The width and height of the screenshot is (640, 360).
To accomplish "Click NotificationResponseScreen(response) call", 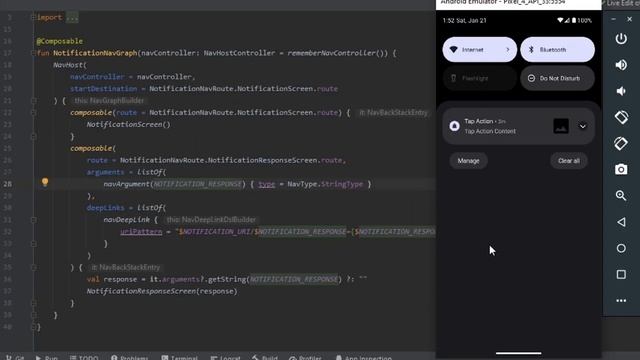I will coord(162,291).
